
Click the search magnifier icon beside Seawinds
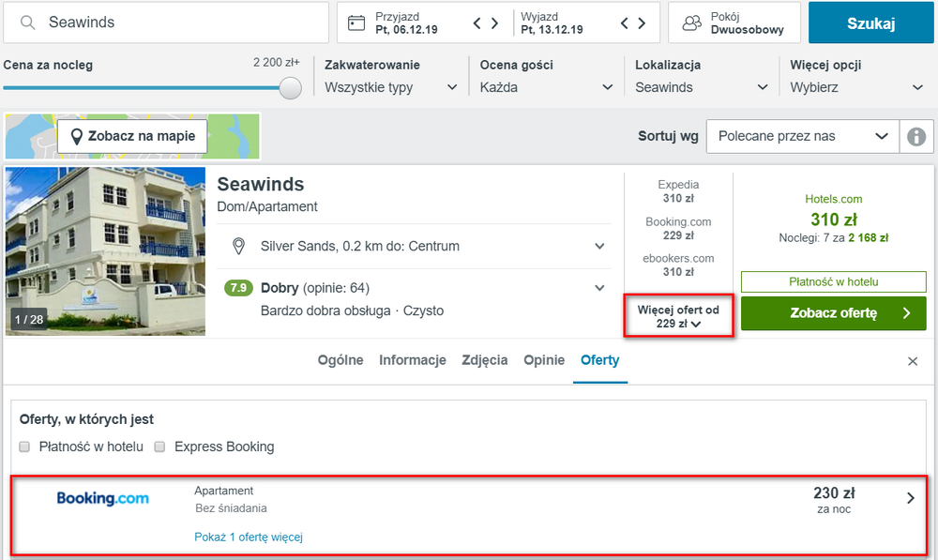click(x=27, y=23)
